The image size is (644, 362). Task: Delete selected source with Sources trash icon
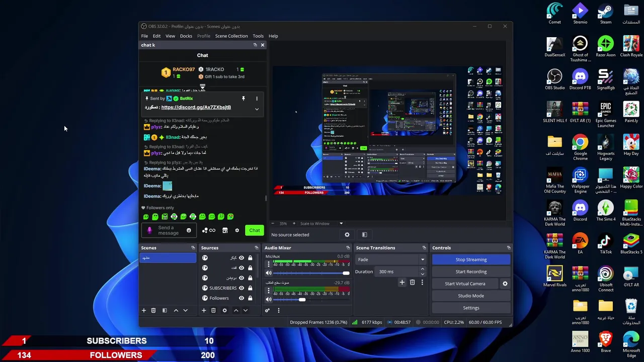213,310
